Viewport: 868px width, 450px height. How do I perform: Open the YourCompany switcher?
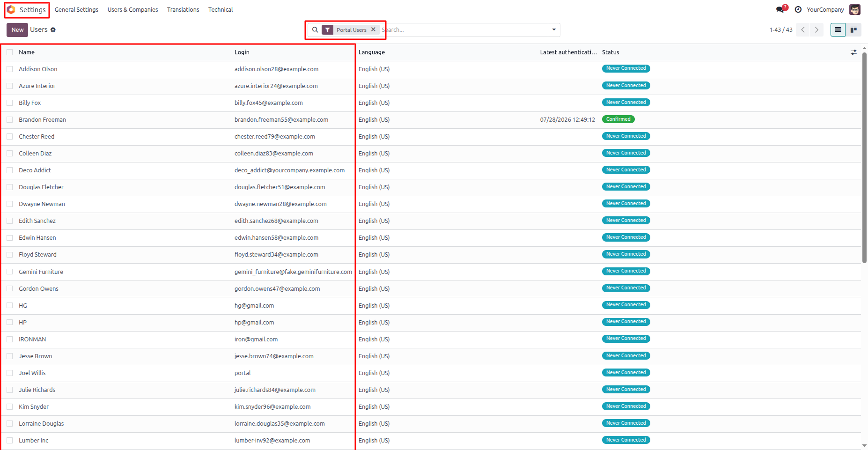click(x=825, y=9)
